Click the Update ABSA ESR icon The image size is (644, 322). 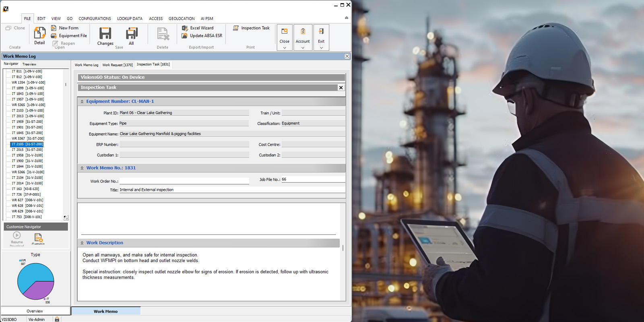point(184,36)
